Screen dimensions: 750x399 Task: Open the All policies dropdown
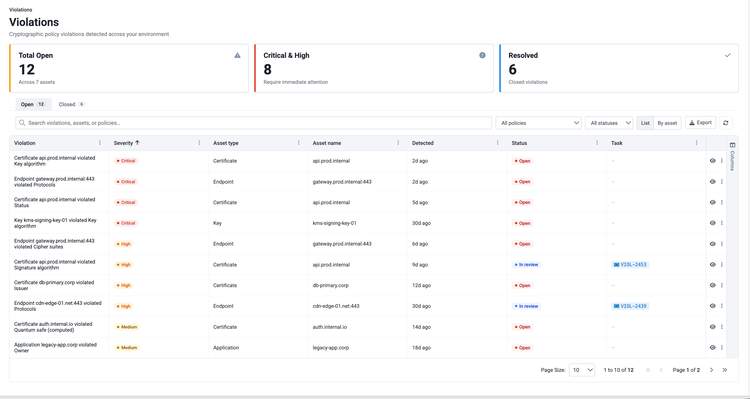tap(538, 123)
